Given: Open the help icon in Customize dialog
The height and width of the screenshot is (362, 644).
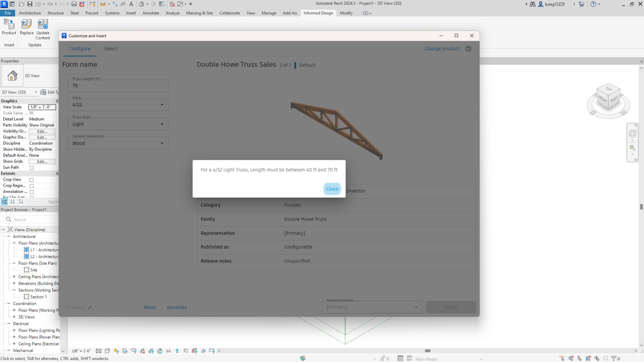Looking at the screenshot, I should 469,49.
